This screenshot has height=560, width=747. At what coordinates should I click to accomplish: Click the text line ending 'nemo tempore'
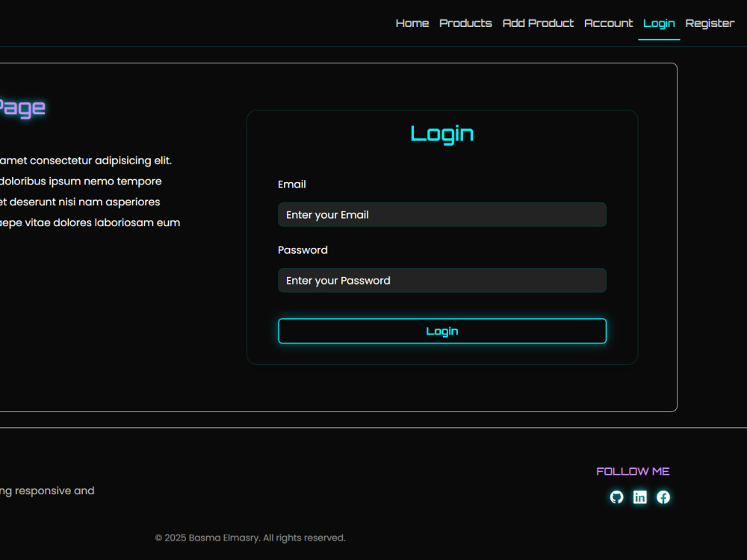click(x=81, y=181)
